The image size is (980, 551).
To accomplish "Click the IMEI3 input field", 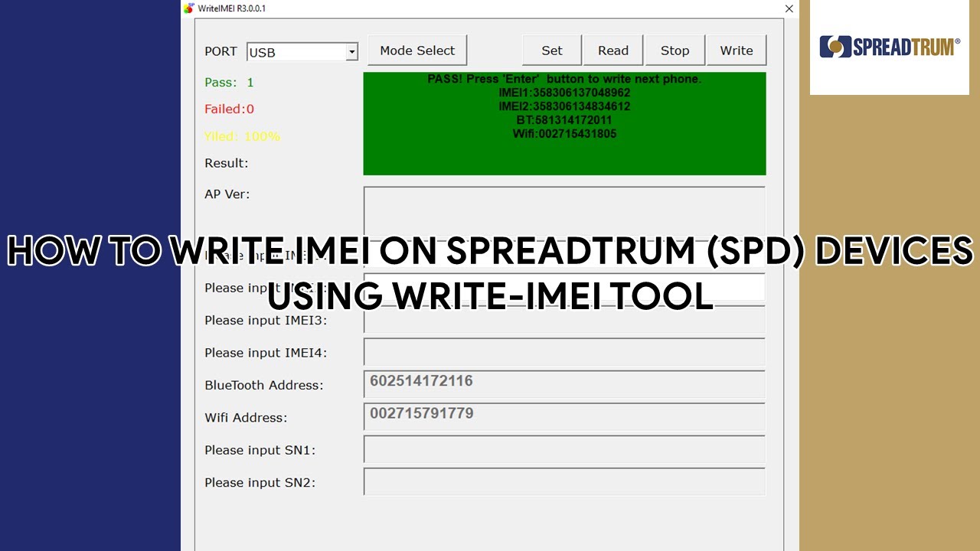I will coord(564,320).
